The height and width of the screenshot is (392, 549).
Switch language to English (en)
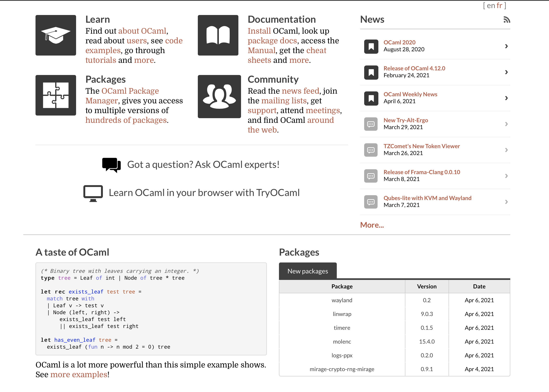pyautogui.click(x=491, y=5)
